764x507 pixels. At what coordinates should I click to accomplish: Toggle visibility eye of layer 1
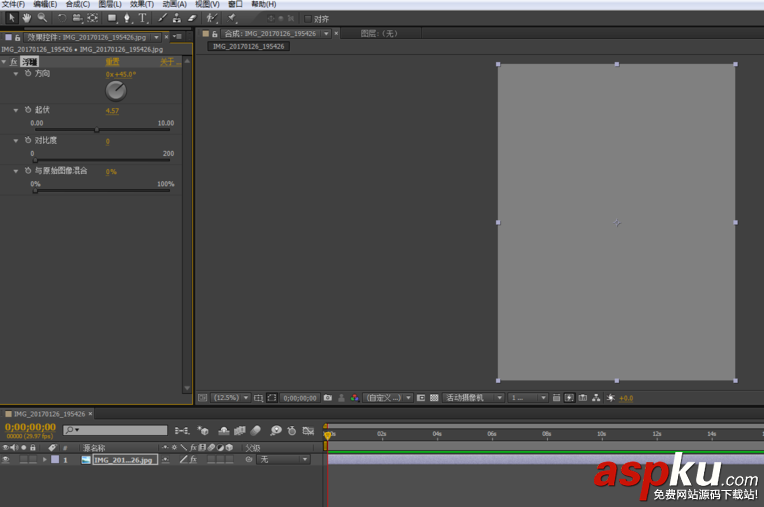point(6,459)
